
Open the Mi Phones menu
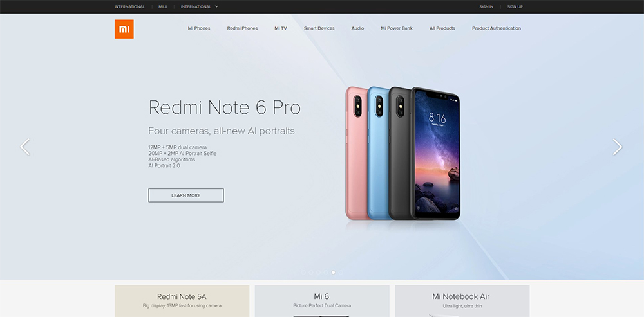(x=199, y=28)
